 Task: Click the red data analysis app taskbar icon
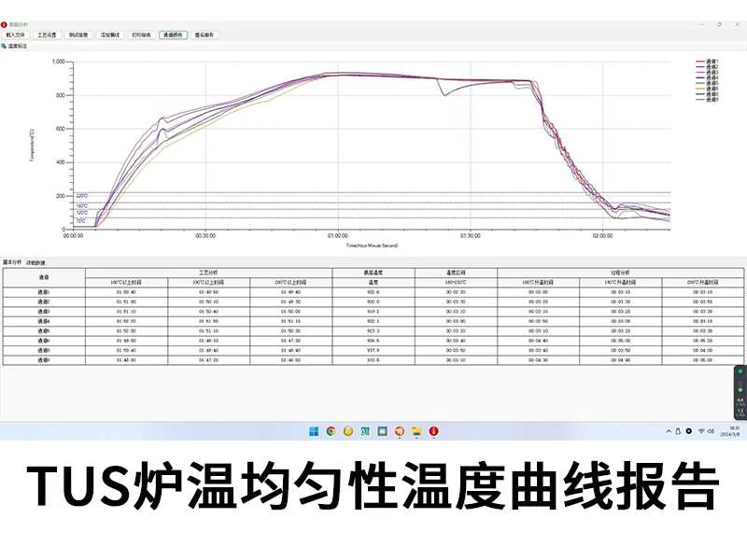[433, 431]
